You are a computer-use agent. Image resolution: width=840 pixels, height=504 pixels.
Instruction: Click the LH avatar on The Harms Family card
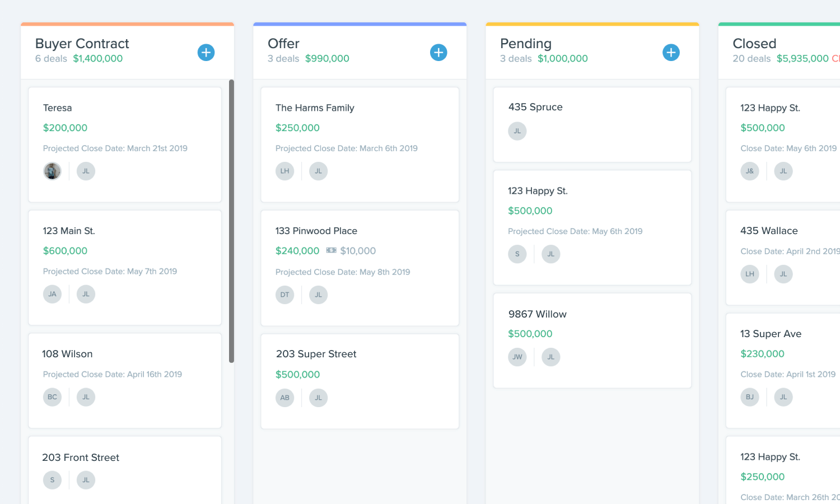point(284,171)
